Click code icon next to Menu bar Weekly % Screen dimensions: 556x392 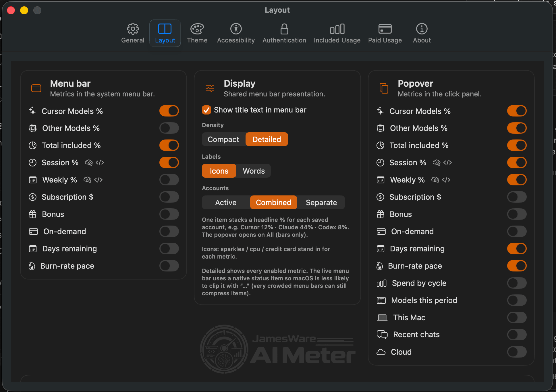click(98, 180)
